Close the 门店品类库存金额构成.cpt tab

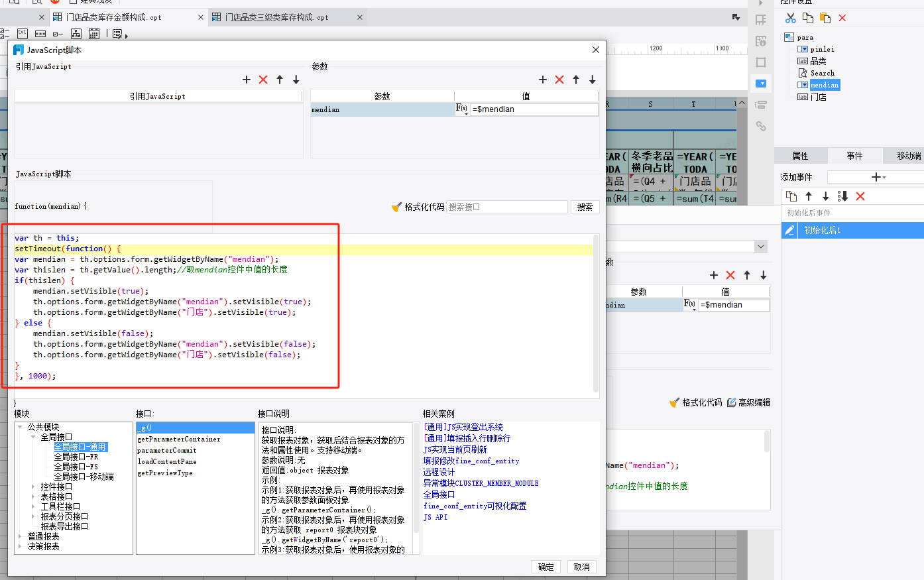coord(201,17)
